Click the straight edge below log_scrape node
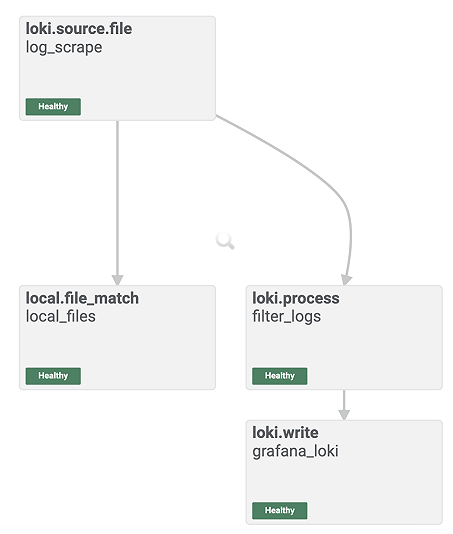This screenshot has width=453, height=534. [118, 198]
